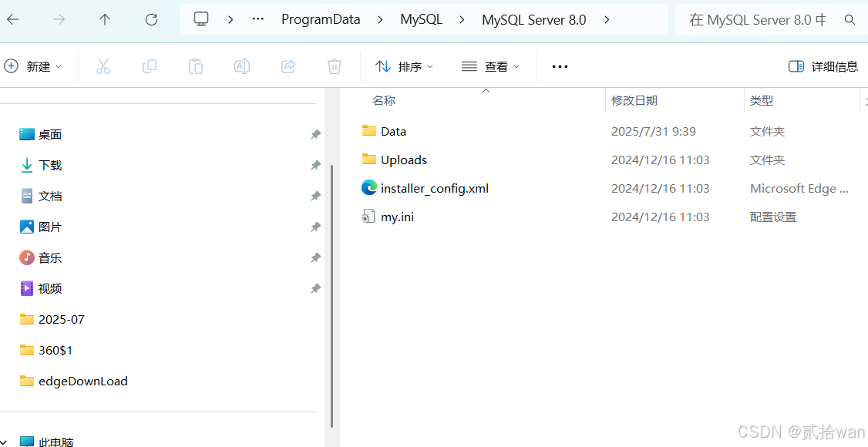Collapse the 此电脑 tree node chevron
Image resolution: width=868 pixels, height=447 pixels.
[x=5, y=442]
